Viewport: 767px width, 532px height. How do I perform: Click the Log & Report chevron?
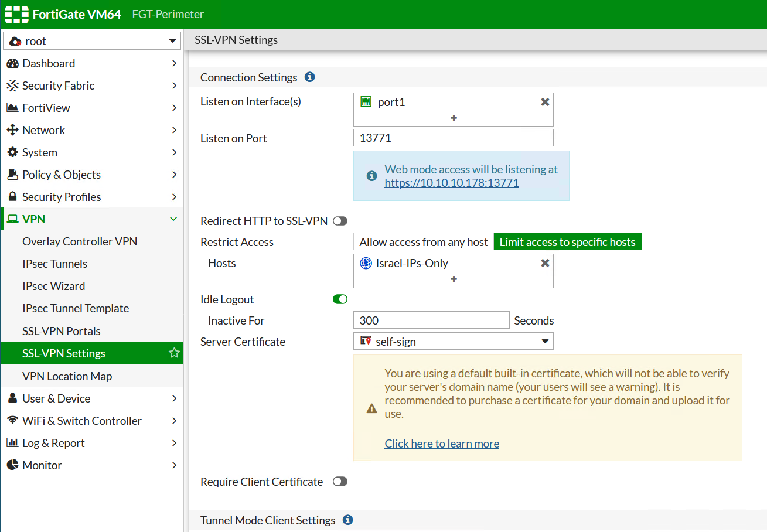[x=174, y=443]
